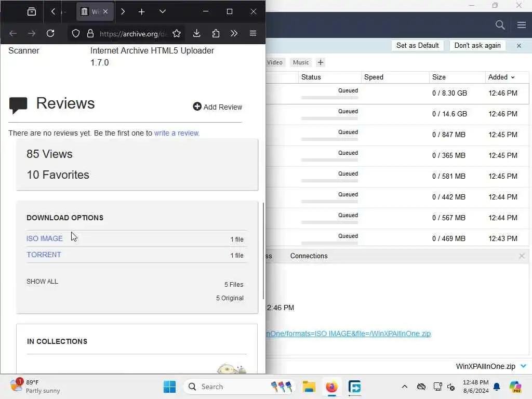Viewport: 532px width, 399px height.
Task: Open a new tab with the plus icon
Action: coord(141,11)
